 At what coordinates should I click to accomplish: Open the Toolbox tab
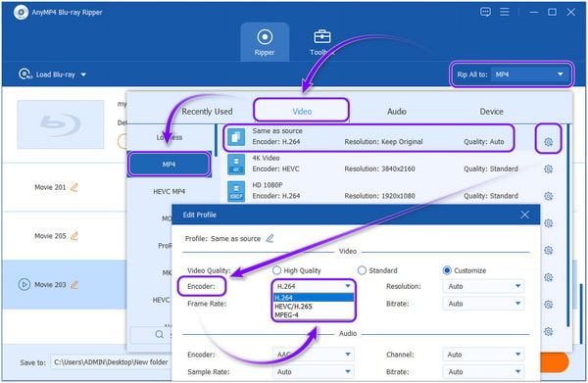321,42
